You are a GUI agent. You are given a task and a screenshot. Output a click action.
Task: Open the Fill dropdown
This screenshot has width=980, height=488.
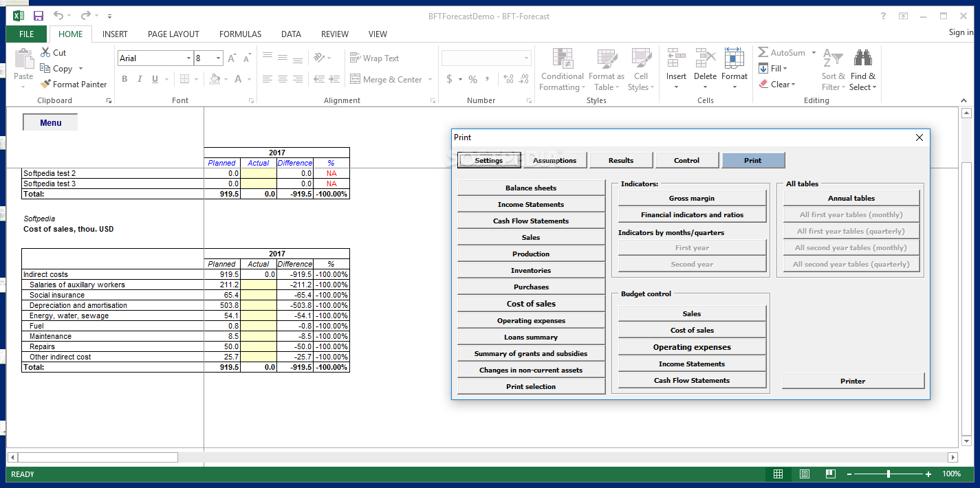point(774,68)
